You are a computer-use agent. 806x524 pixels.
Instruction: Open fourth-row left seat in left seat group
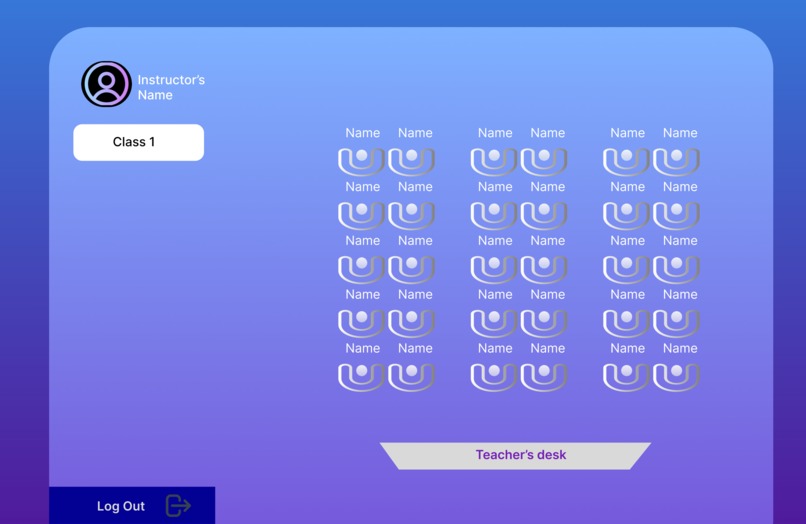tap(361, 323)
